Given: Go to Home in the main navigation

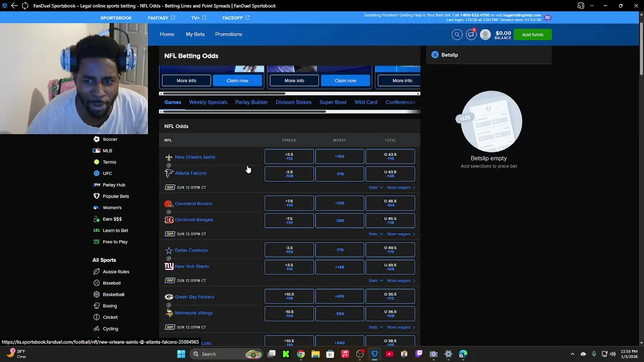Looking at the screenshot, I should pos(167,34).
